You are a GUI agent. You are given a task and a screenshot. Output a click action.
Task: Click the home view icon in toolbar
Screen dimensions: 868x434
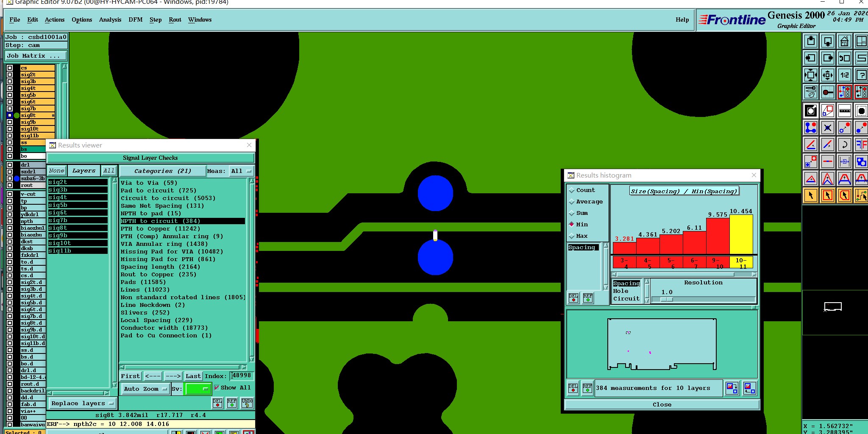click(x=844, y=41)
